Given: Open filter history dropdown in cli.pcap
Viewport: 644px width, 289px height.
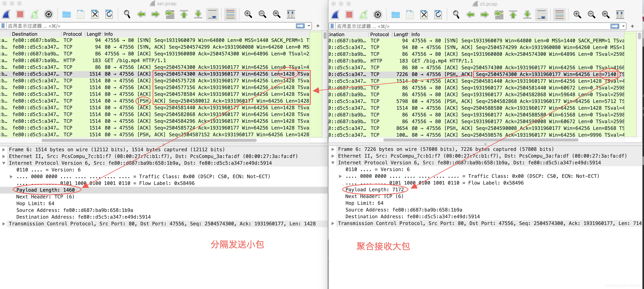Looking at the screenshot, I should 623,26.
